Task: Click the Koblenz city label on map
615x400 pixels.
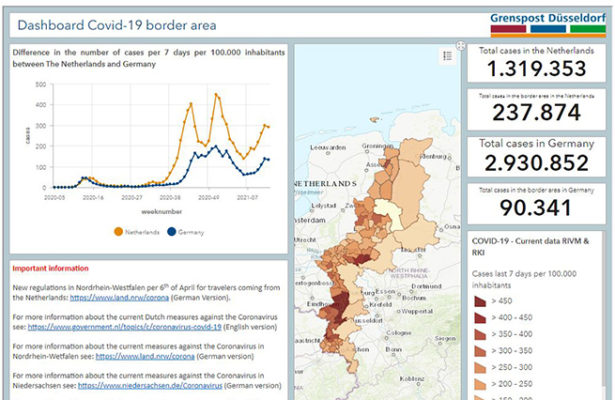Action: point(412,378)
